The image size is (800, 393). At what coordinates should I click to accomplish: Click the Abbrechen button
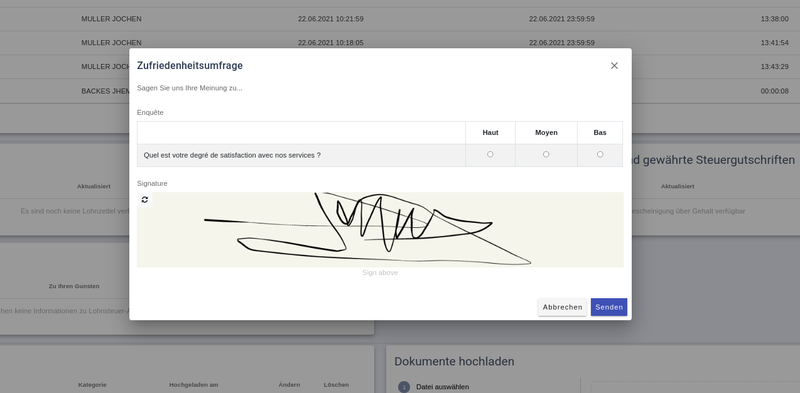tap(562, 307)
